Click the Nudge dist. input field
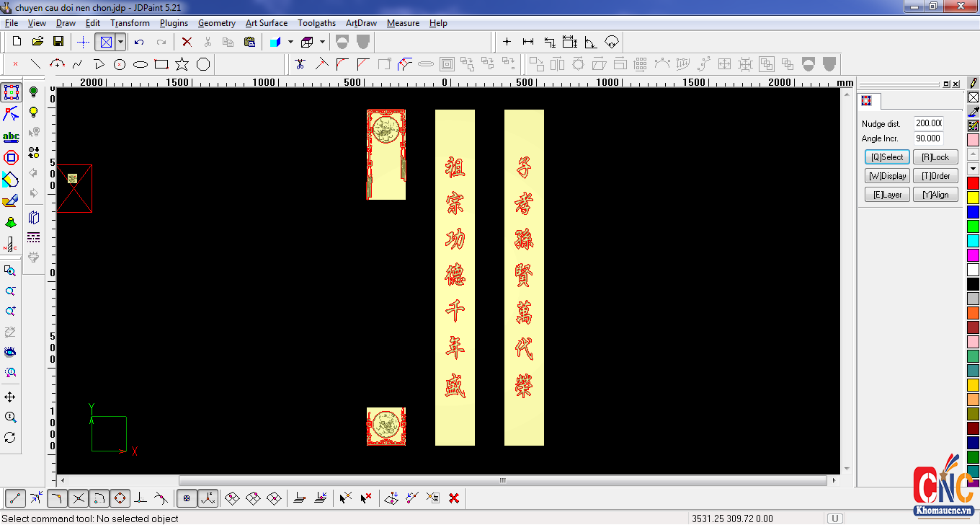Viewport: 980px width, 525px height. tap(928, 123)
